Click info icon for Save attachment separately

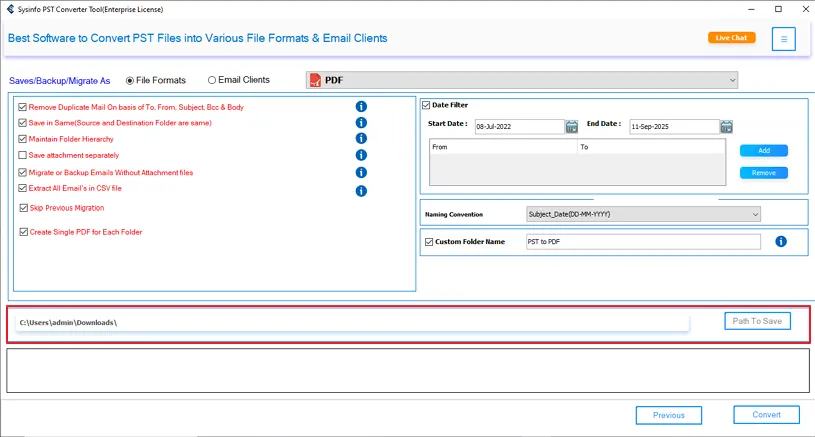(361, 155)
